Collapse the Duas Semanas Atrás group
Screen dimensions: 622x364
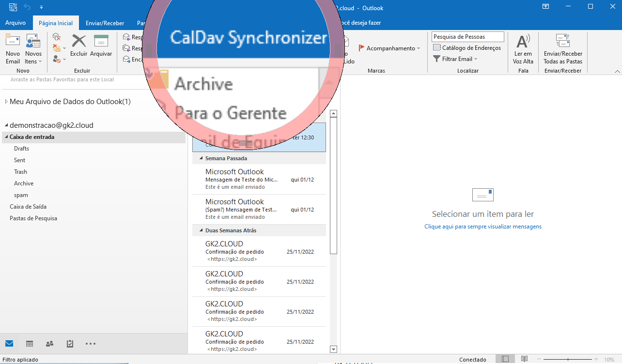(201, 230)
